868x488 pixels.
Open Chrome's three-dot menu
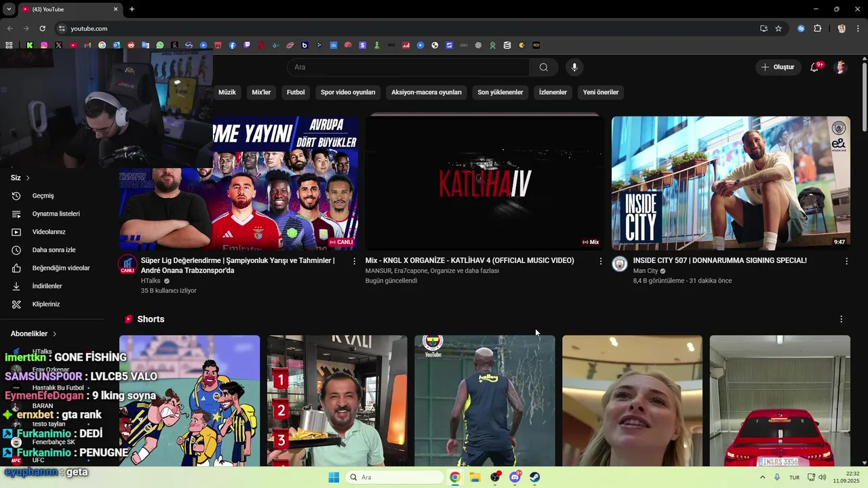point(859,28)
